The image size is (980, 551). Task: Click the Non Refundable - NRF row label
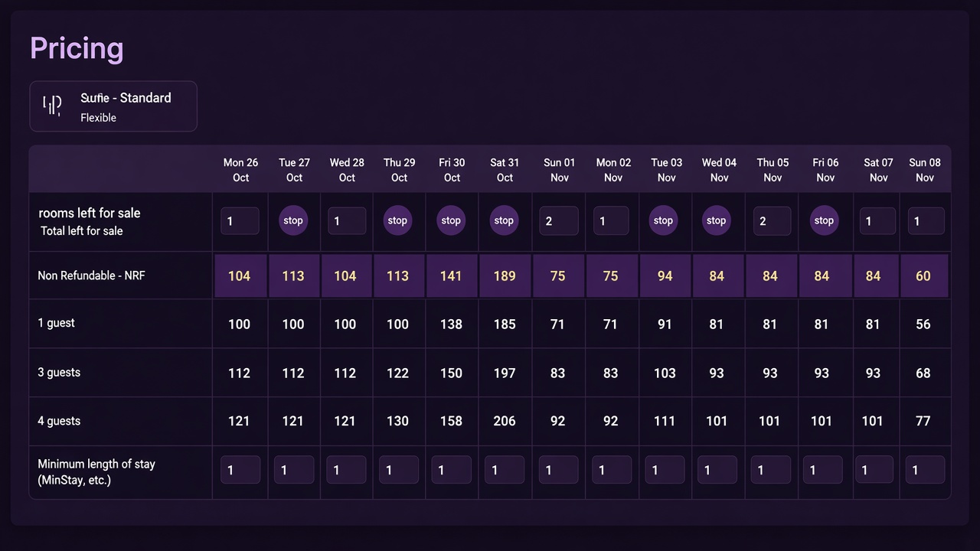click(x=91, y=275)
